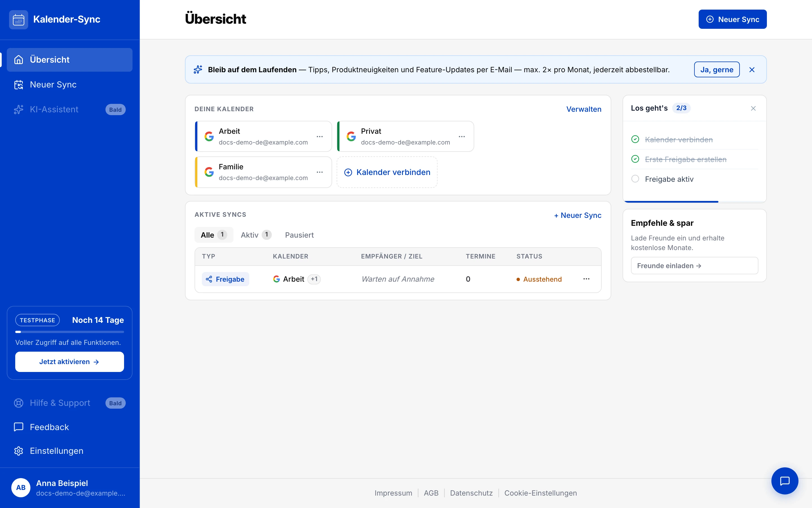Expand the +1 calendars badge next to Arbeit
The height and width of the screenshot is (508, 812).
(x=314, y=279)
